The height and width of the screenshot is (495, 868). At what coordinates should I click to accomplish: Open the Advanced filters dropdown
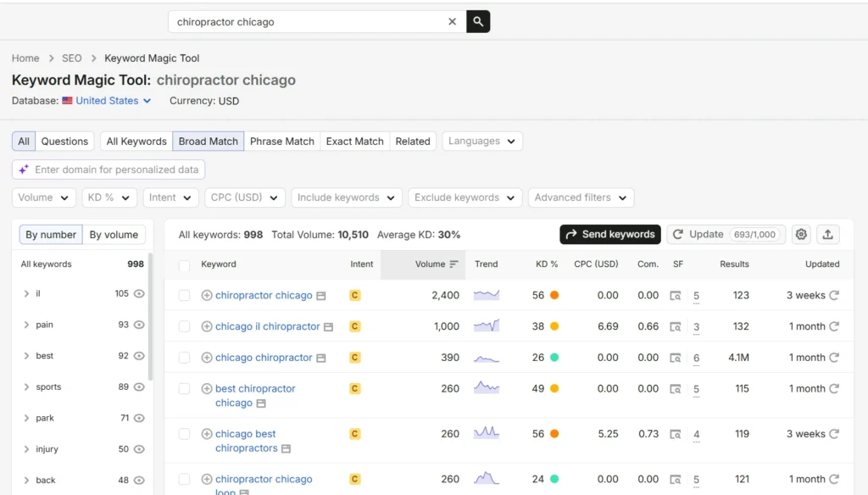(x=581, y=197)
